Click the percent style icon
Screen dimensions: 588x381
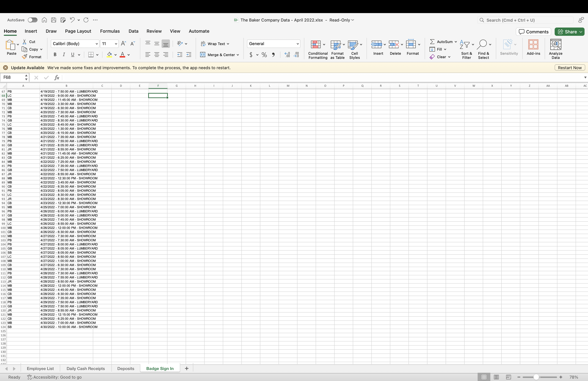264,55
